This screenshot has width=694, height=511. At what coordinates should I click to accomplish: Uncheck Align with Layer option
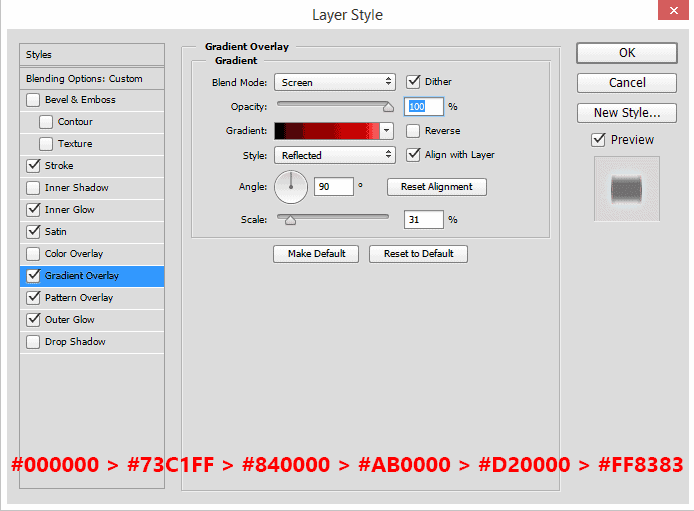coord(413,155)
